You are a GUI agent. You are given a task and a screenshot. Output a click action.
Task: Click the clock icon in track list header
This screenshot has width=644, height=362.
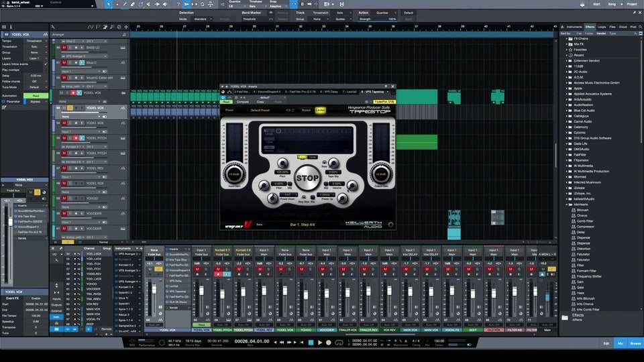tap(119, 27)
